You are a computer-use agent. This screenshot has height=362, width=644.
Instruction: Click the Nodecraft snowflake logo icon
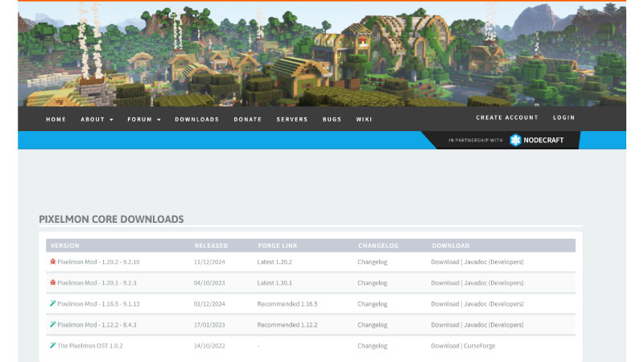pyautogui.click(x=515, y=140)
